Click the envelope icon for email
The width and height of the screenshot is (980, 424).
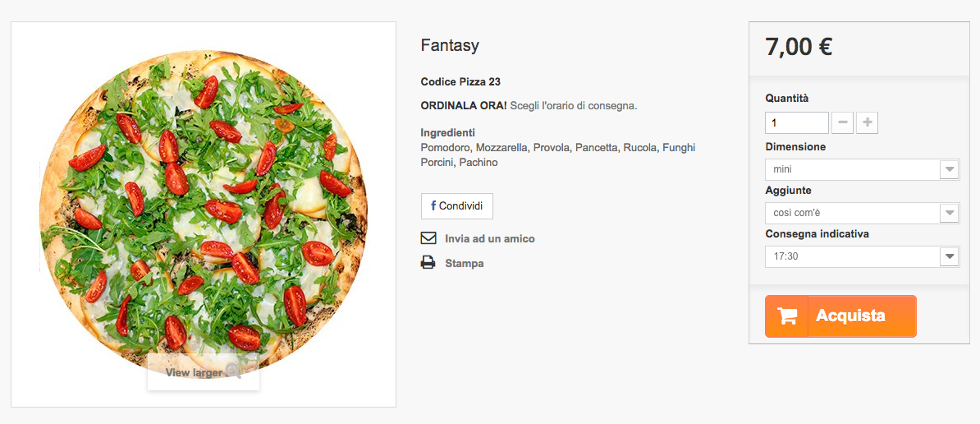(428, 238)
